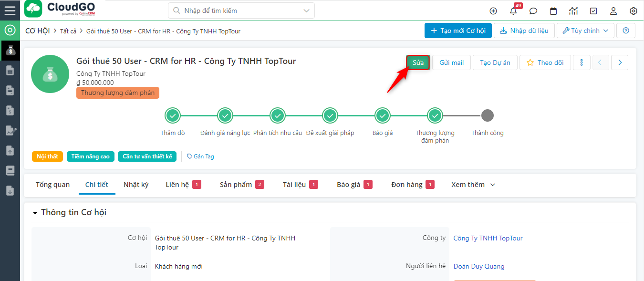Open the hamburger main menu
Viewport: 644px width, 281px height.
pyautogui.click(x=10, y=10)
